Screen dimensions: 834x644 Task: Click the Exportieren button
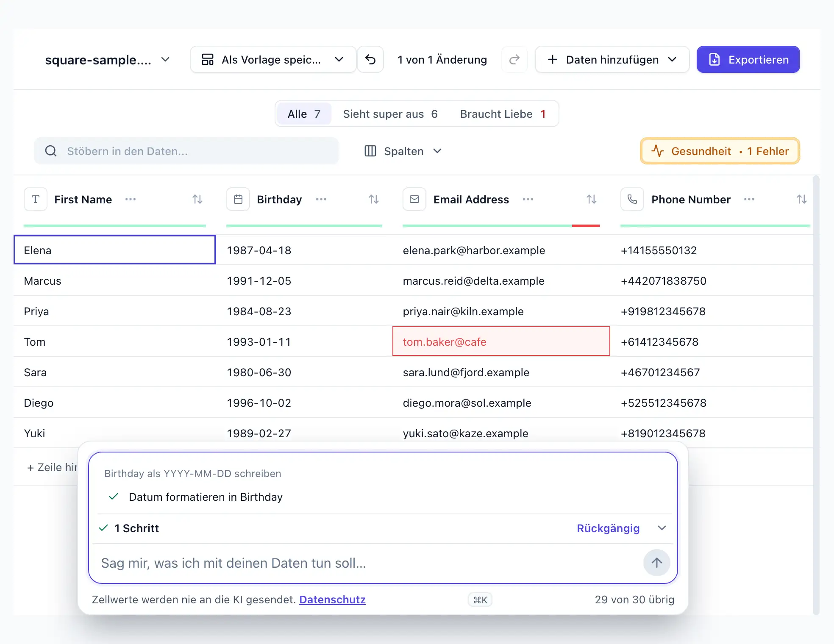pyautogui.click(x=748, y=60)
